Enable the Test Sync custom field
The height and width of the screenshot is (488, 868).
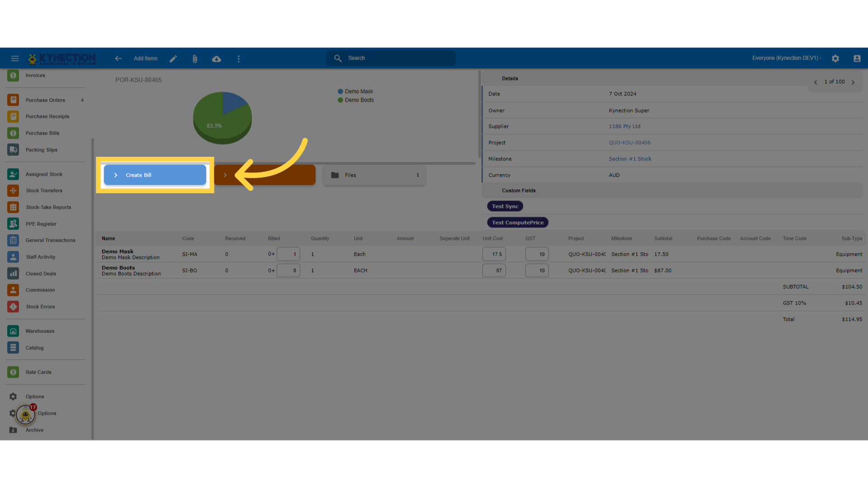click(505, 206)
